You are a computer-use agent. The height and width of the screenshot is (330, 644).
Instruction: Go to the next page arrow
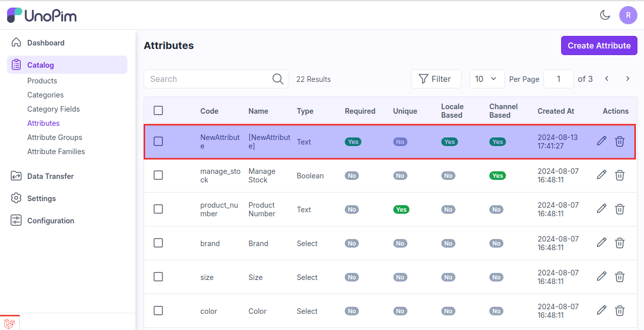pos(628,79)
